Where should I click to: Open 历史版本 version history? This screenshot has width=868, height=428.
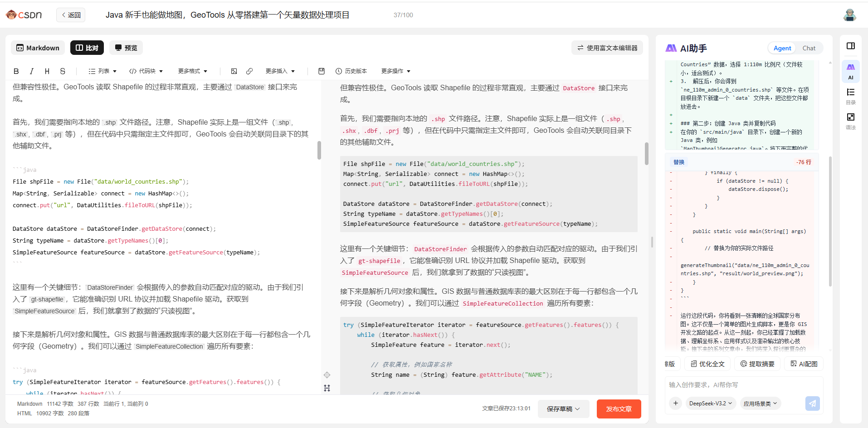[351, 71]
